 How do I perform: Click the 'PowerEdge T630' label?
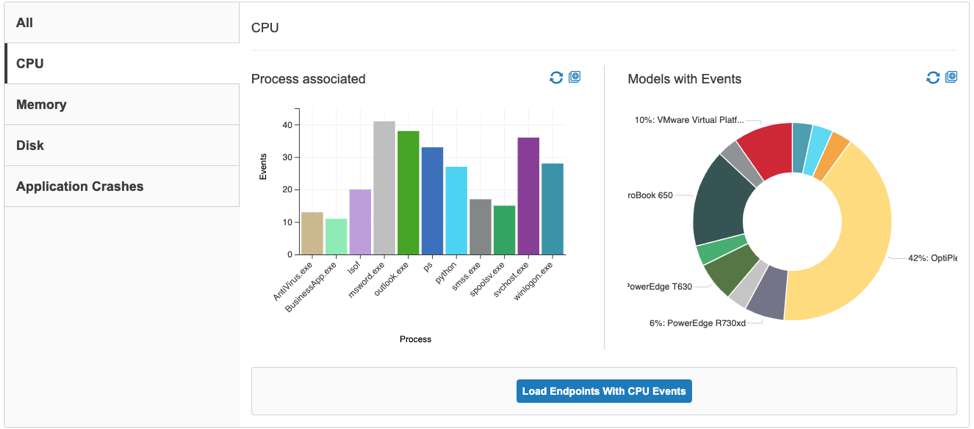660,286
